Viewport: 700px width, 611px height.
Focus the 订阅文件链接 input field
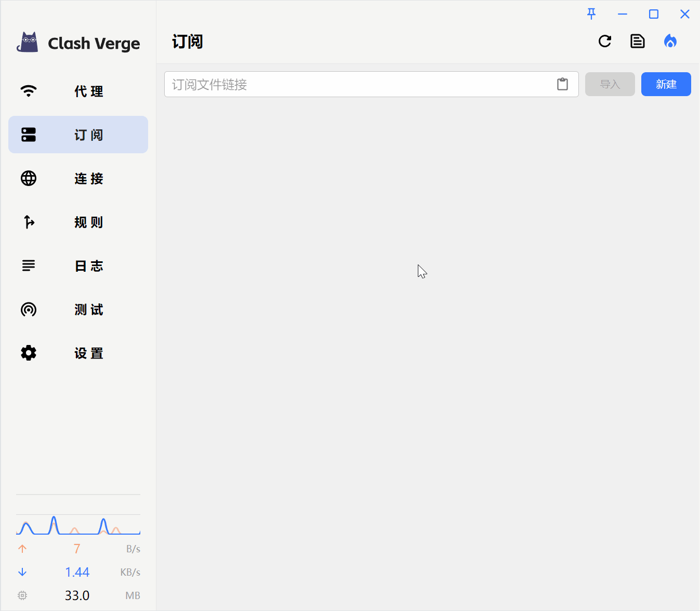pyautogui.click(x=359, y=84)
